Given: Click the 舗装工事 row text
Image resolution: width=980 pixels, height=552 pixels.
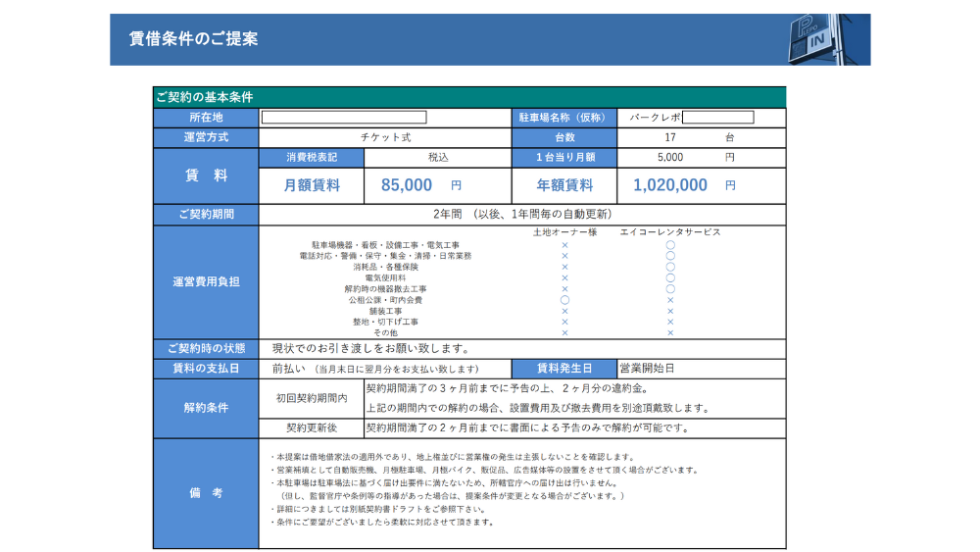Looking at the screenshot, I should (x=385, y=311).
